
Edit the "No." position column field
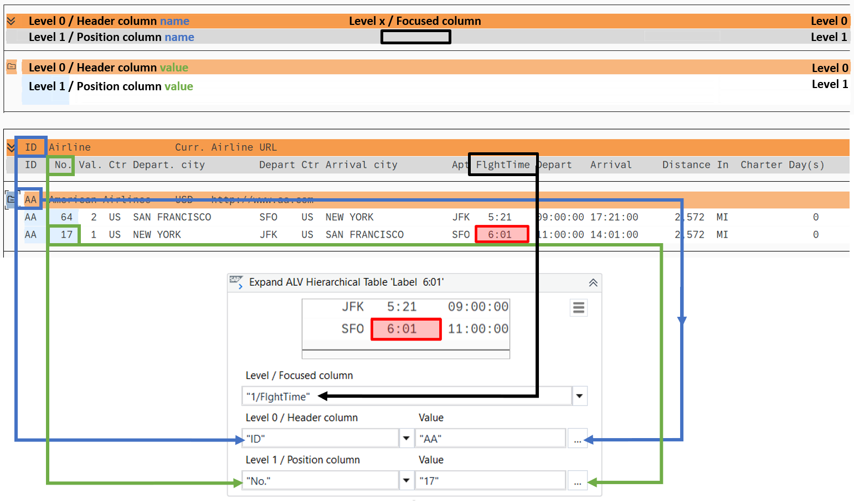[320, 480]
